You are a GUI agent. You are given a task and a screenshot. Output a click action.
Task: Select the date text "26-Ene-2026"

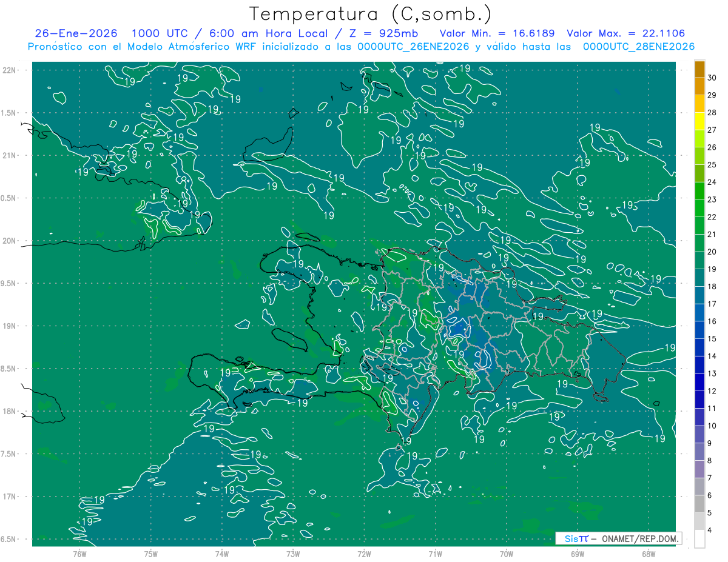(x=76, y=33)
